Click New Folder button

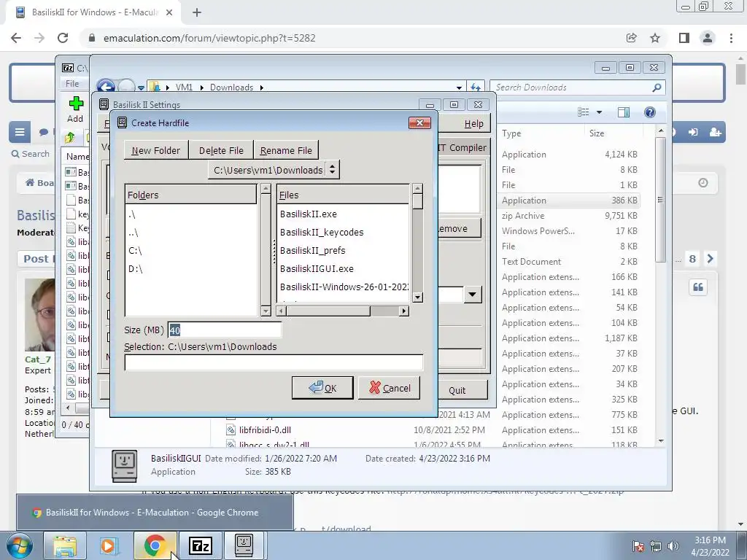point(156,150)
